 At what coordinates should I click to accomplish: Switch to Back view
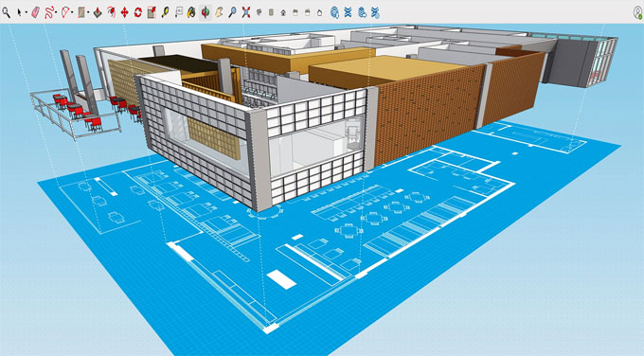[x=308, y=12]
